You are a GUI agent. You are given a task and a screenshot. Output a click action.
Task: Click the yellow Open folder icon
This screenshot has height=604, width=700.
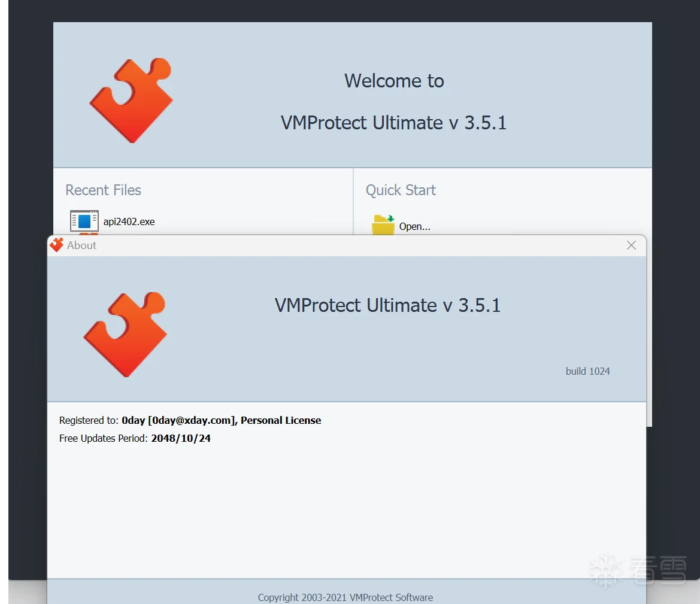383,225
